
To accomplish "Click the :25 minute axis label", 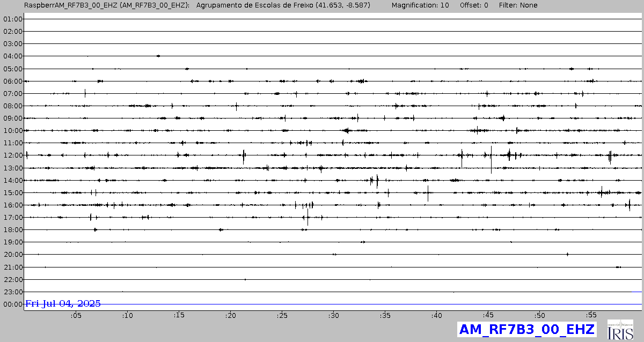I will pos(282,316).
